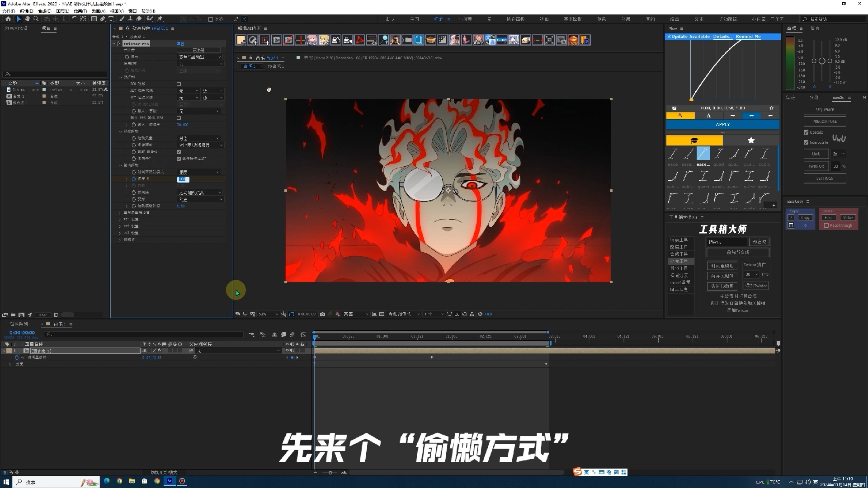The width and height of the screenshot is (868, 488).
Task: Select the Zoom magnifier tool
Action: 36,19
